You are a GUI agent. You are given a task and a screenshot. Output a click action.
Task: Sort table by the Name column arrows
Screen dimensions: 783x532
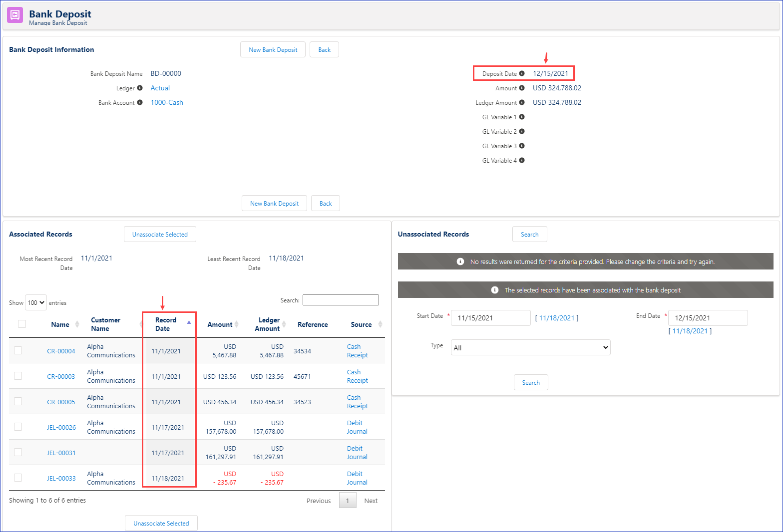(x=77, y=324)
